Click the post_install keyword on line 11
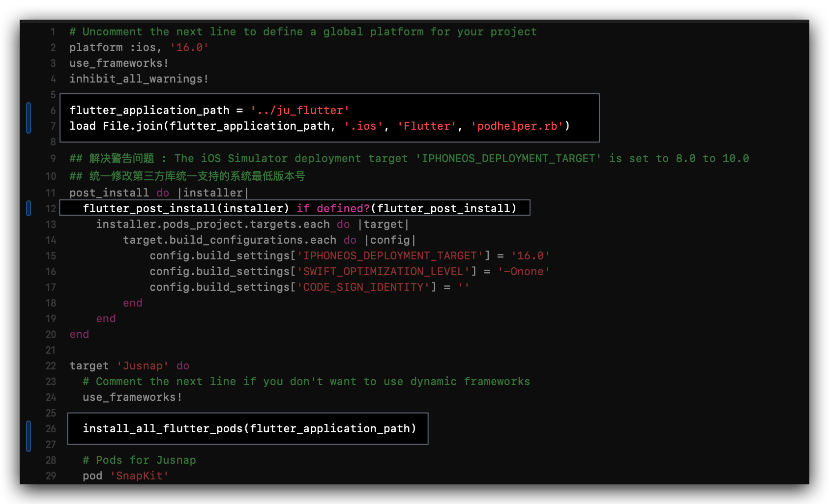Screen dimensions: 829x504 (x=109, y=193)
